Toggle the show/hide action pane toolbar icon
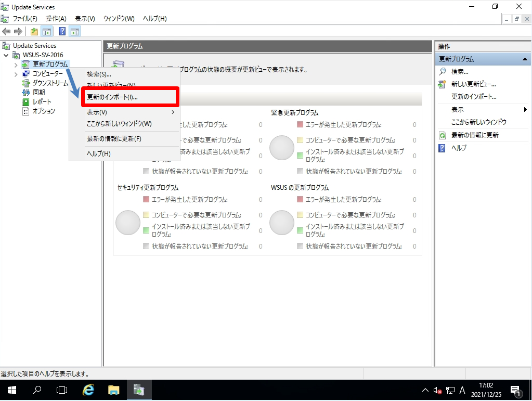Image resolution: width=532 pixels, height=401 pixels. [x=75, y=32]
